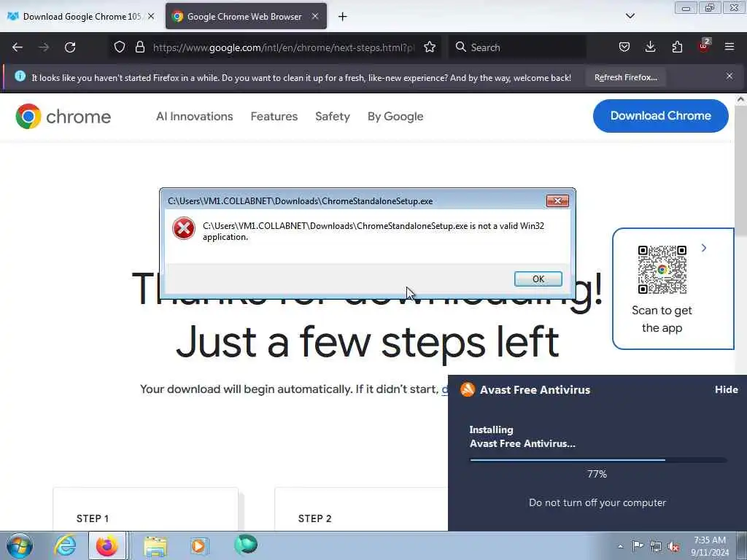747x560 pixels.
Task: Click the padlock site info icon
Action: pyautogui.click(x=139, y=47)
